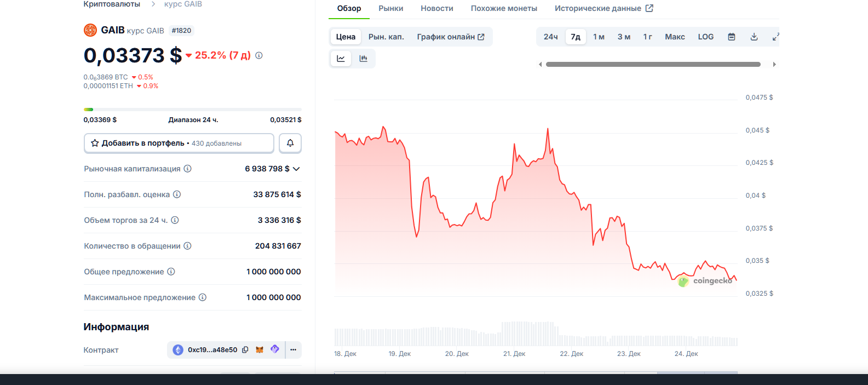
Task: Click the horizontal time-range scrollbar bar
Action: tap(653, 65)
